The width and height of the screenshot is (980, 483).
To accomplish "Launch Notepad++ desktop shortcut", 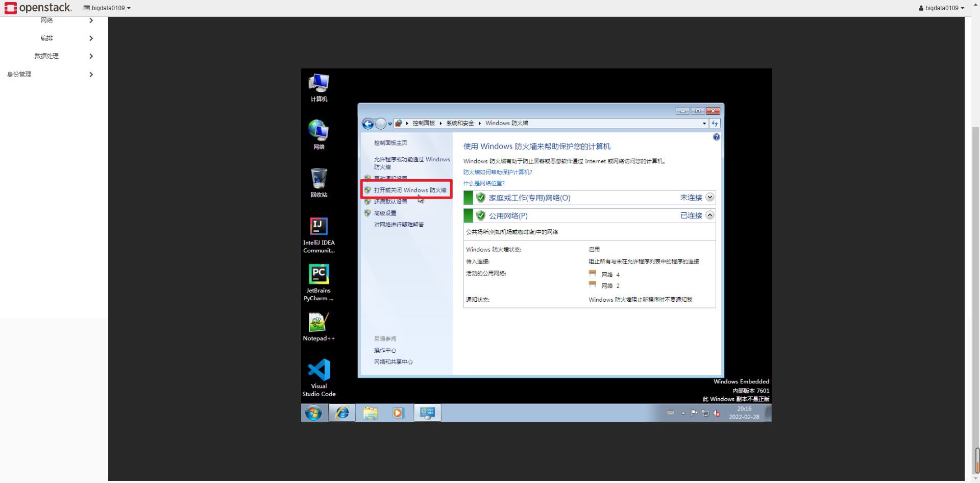I will [319, 327].
